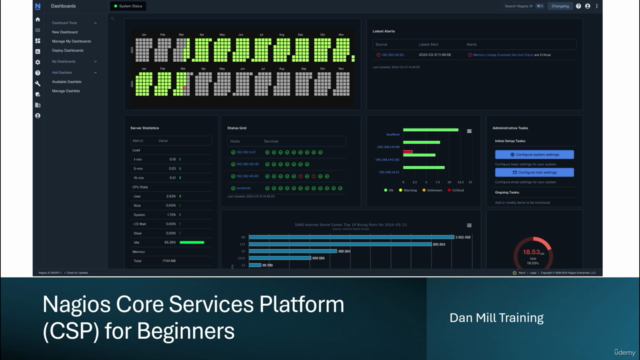Select the System Status tab
Viewport: 640px width, 360px height.
[128, 6]
